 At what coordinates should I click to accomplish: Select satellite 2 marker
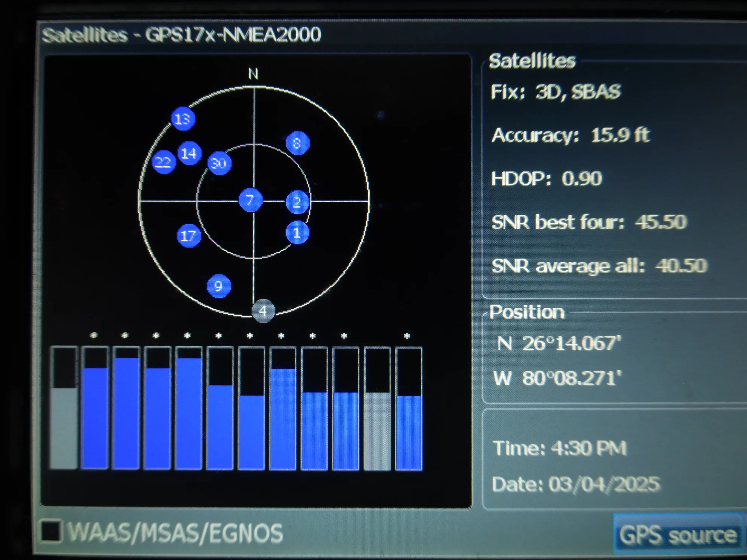(x=297, y=202)
